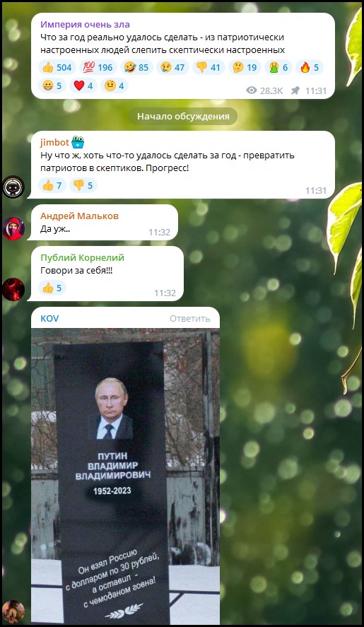
Task: Click the Начало обсуждения divider label
Action: coord(183,117)
